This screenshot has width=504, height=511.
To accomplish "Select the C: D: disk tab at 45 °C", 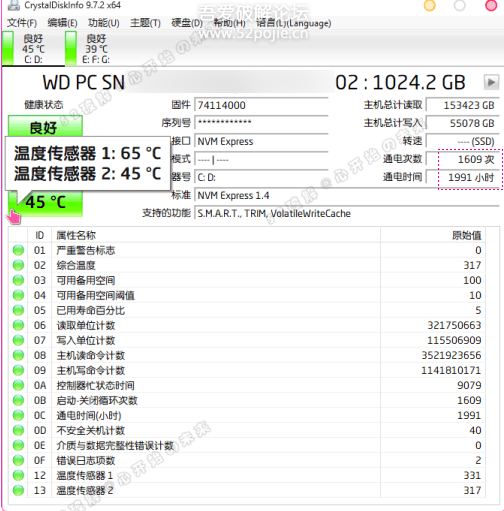I will point(33,49).
